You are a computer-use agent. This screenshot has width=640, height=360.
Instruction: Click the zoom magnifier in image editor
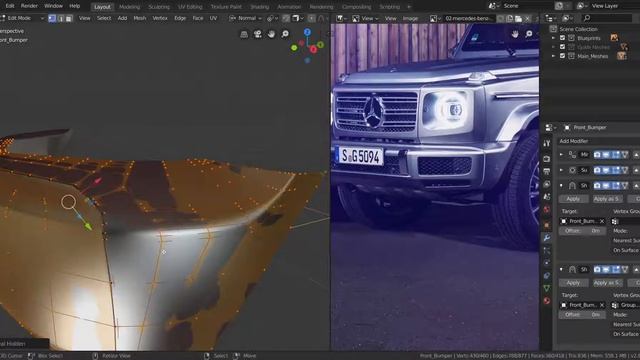pyautogui.click(x=529, y=34)
